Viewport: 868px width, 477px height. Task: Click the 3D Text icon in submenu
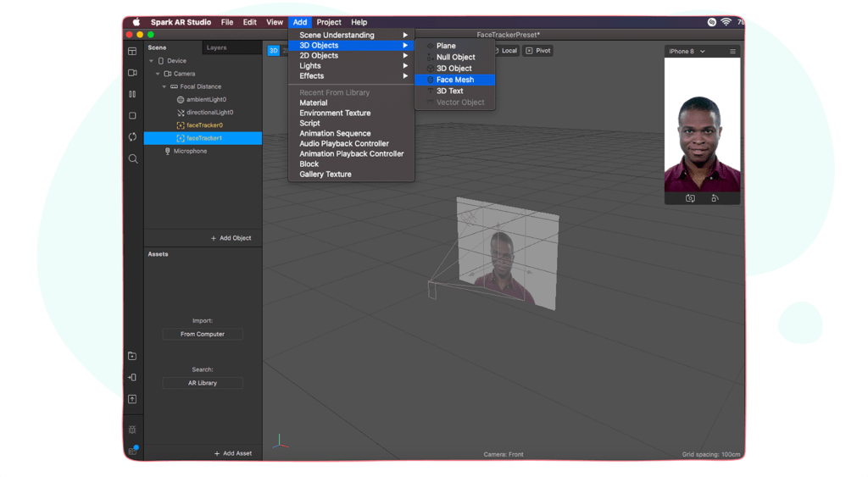430,91
